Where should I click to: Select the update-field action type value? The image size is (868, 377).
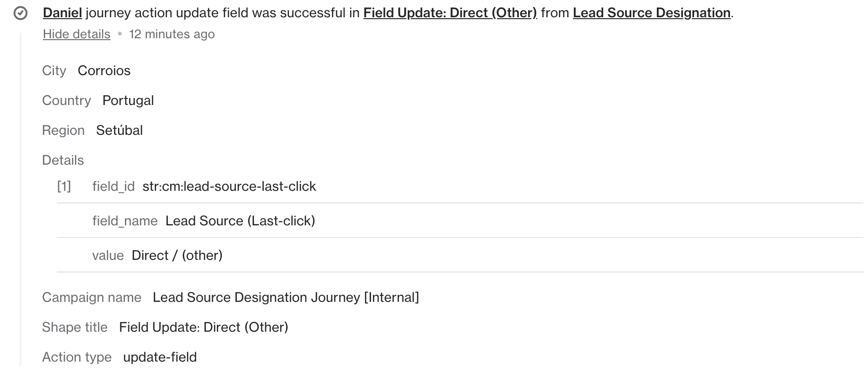pyautogui.click(x=160, y=357)
